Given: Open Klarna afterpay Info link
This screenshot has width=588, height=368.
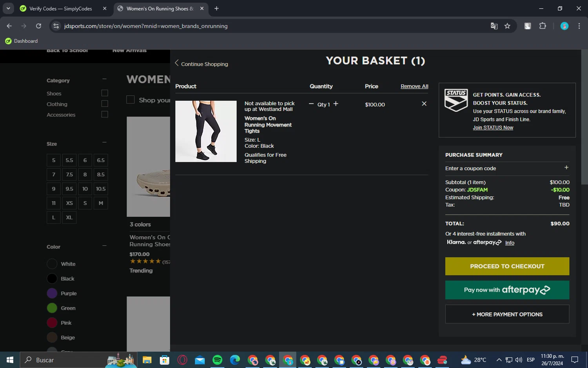Looking at the screenshot, I should click(510, 243).
